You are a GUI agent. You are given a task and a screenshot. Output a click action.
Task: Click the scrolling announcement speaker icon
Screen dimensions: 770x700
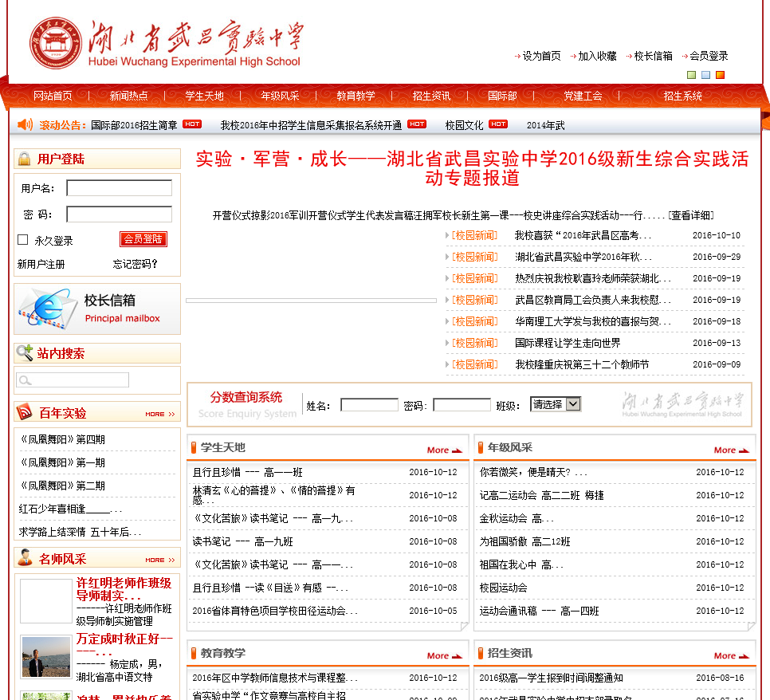[25, 124]
